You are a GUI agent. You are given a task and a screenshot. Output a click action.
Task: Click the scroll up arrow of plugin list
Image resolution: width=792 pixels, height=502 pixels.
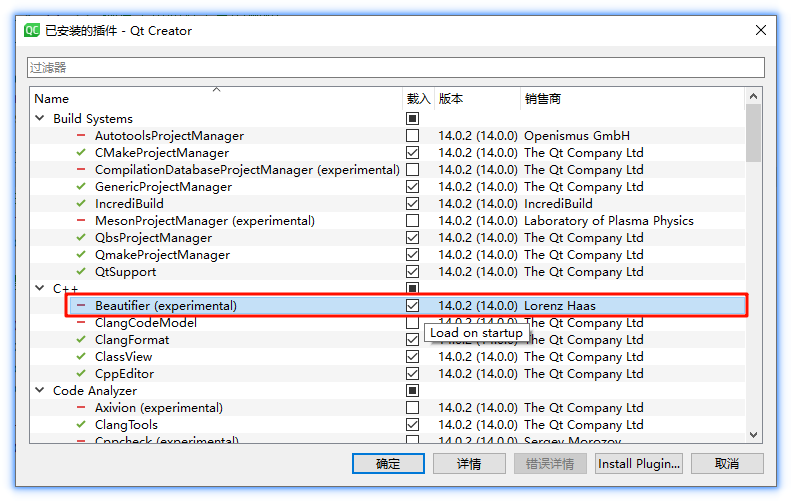point(753,96)
